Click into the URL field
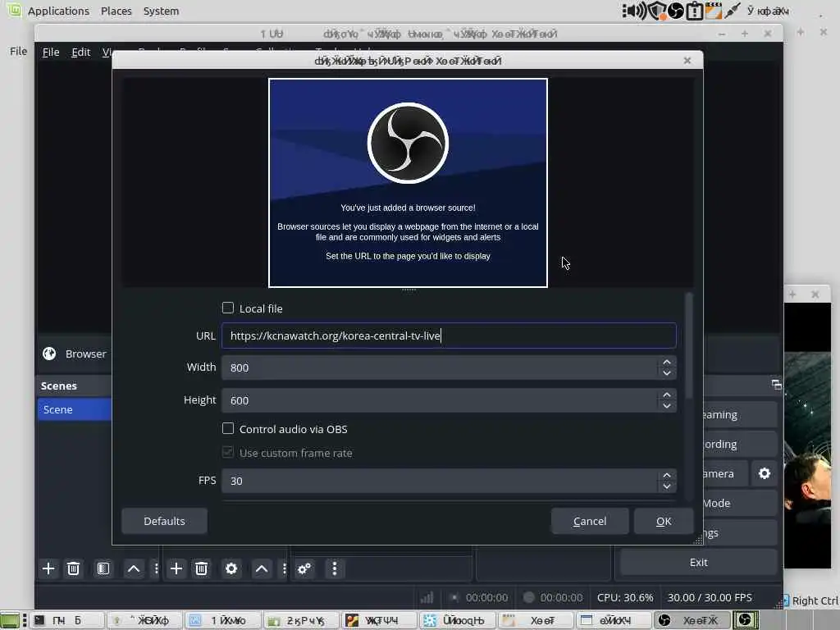 pos(449,336)
